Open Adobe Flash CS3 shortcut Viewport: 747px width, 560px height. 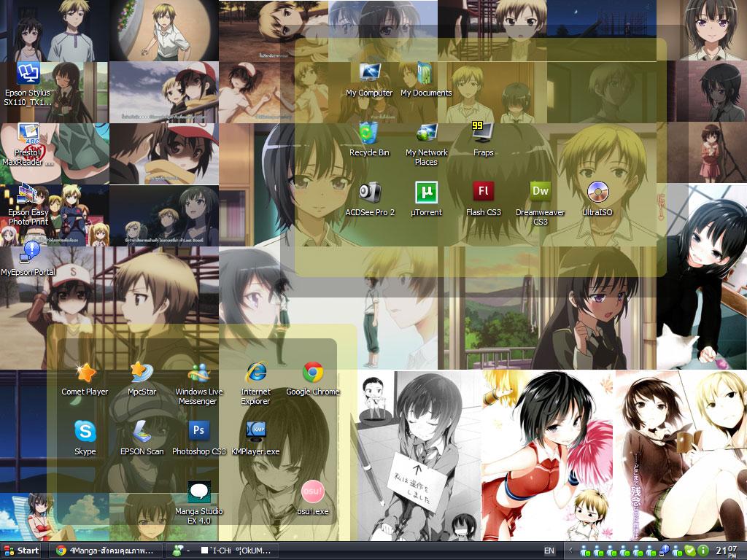(483, 200)
